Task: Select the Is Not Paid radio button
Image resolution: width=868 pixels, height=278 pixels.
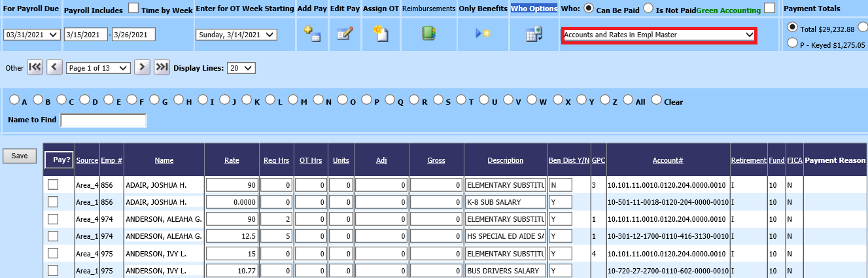Action: 649,9
